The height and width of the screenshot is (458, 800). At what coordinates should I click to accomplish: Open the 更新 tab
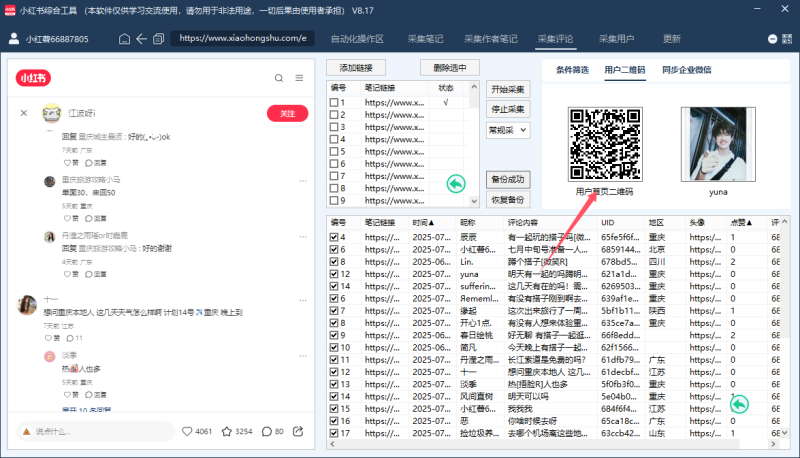pyautogui.click(x=671, y=39)
